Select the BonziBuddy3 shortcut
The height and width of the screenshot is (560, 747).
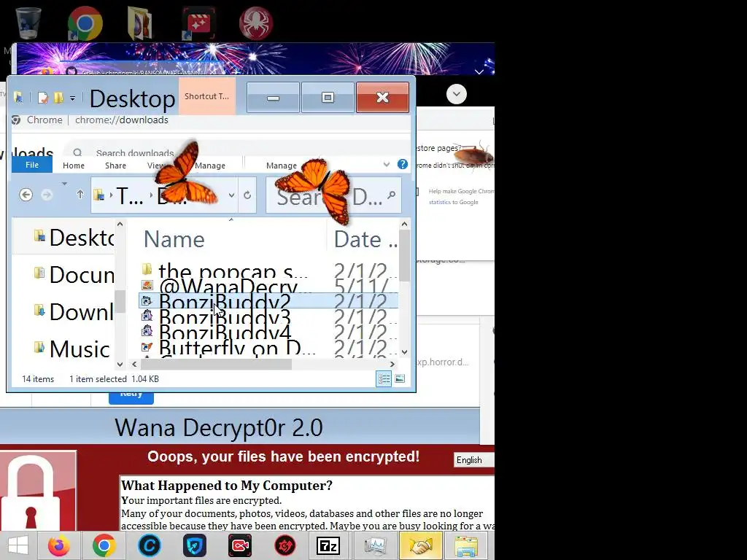point(268,316)
